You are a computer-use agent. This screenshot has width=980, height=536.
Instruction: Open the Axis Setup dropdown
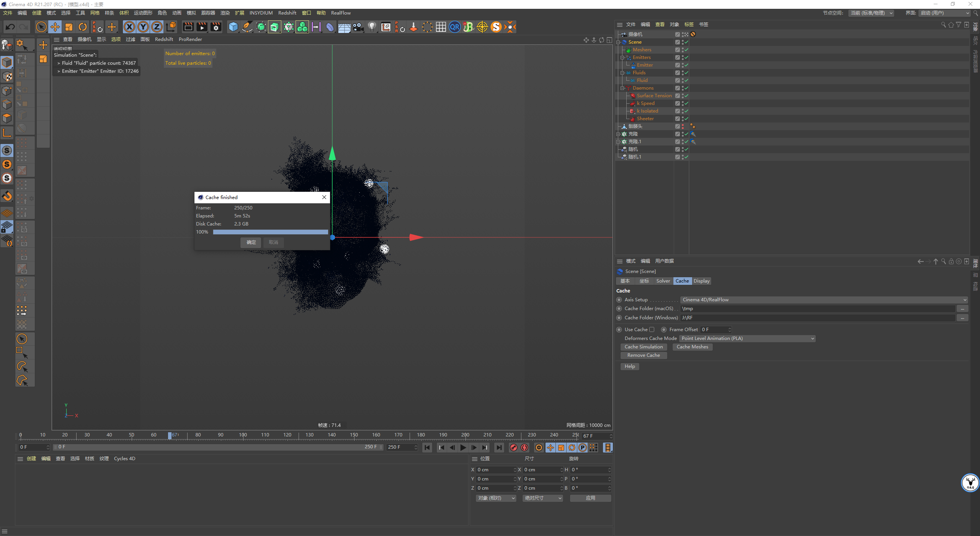824,300
